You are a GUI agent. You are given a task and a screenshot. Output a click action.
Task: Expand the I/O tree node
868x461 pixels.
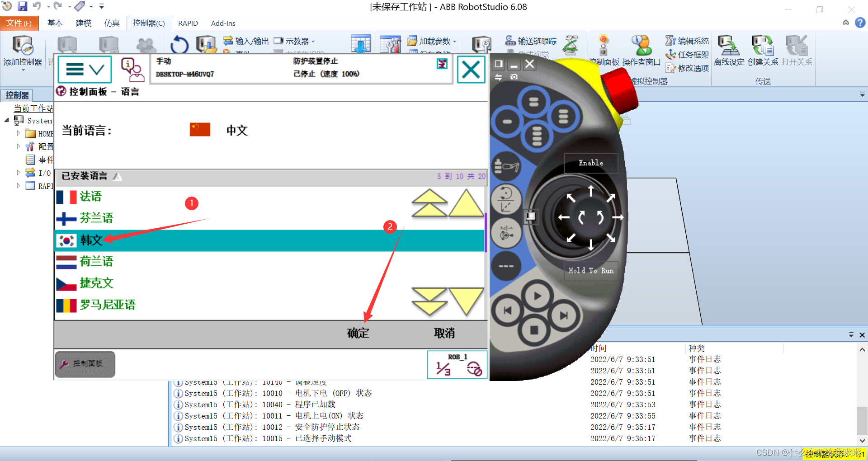pyautogui.click(x=18, y=173)
